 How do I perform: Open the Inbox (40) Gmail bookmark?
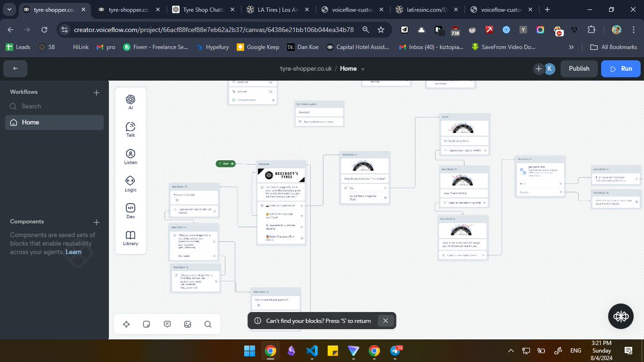coord(433,47)
